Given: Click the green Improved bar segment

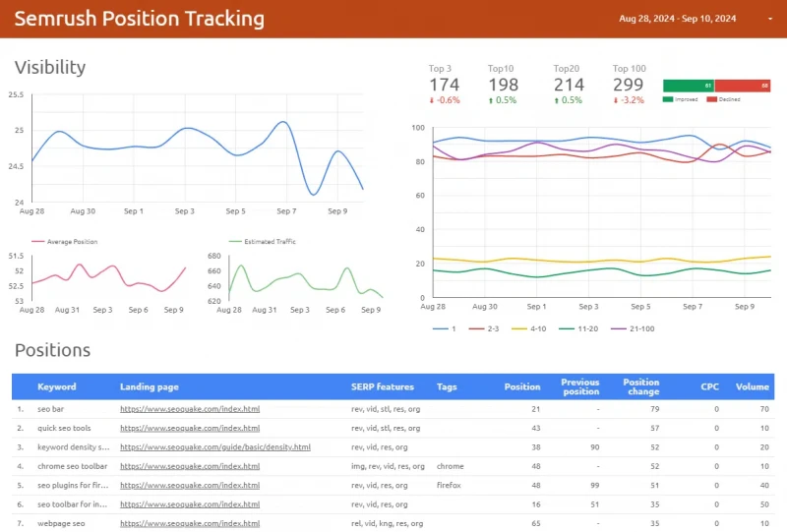Looking at the screenshot, I should click(688, 86).
